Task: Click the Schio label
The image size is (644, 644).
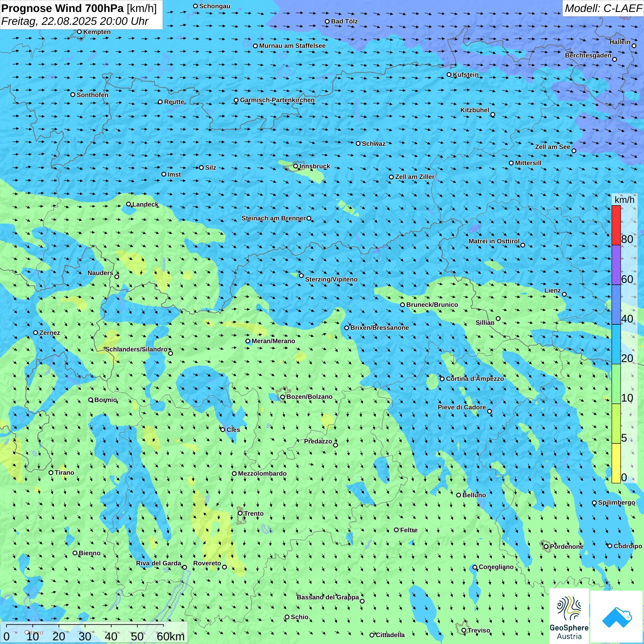Action: pyautogui.click(x=299, y=617)
